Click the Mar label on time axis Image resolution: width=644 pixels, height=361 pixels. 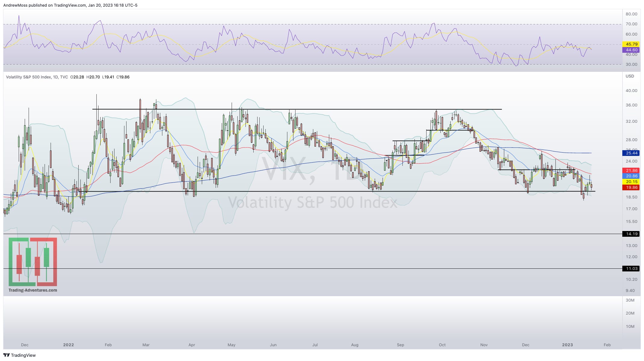[x=146, y=345]
